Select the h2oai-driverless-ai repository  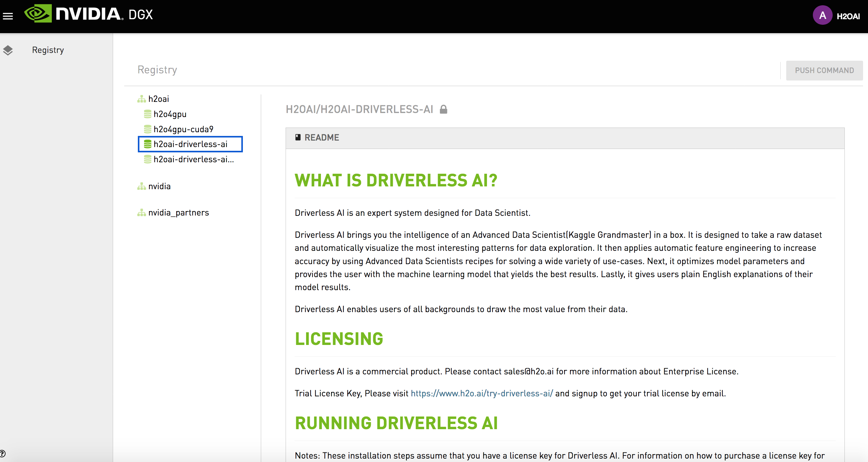(191, 144)
